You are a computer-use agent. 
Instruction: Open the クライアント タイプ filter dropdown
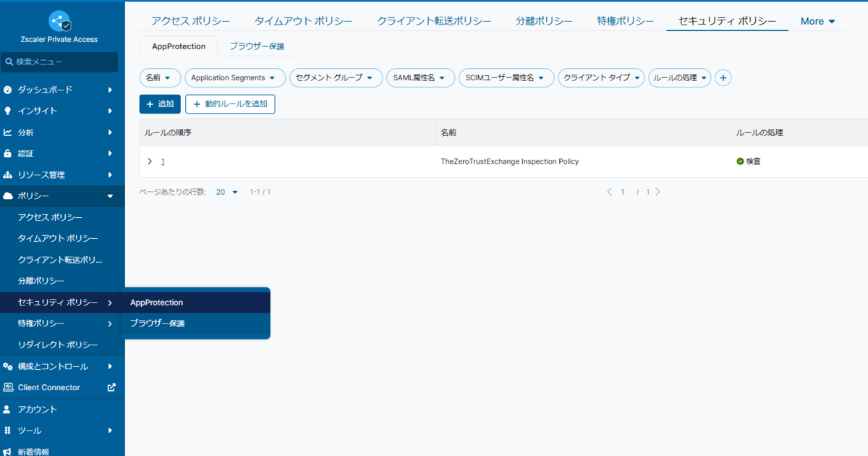pos(601,77)
